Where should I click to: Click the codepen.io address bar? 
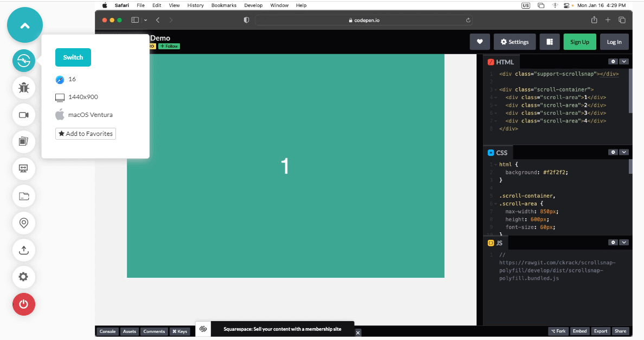click(364, 20)
